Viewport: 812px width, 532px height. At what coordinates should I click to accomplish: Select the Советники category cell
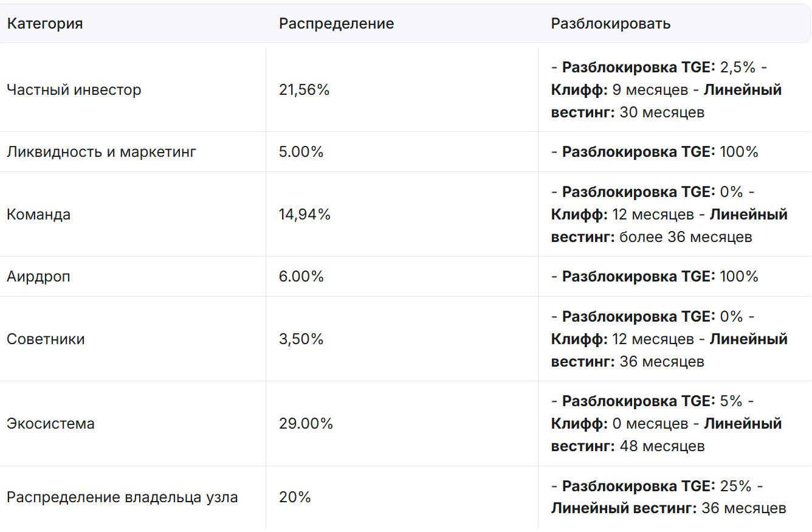point(46,339)
